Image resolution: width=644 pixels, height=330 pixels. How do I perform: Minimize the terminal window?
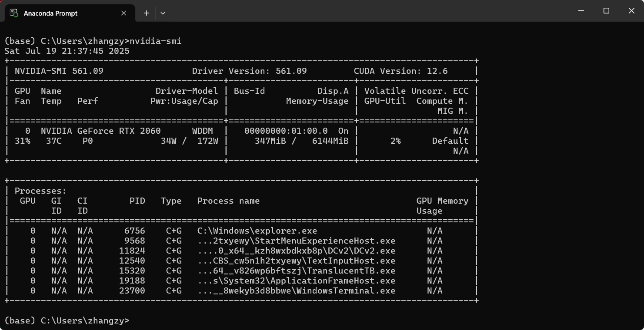tap(581, 11)
